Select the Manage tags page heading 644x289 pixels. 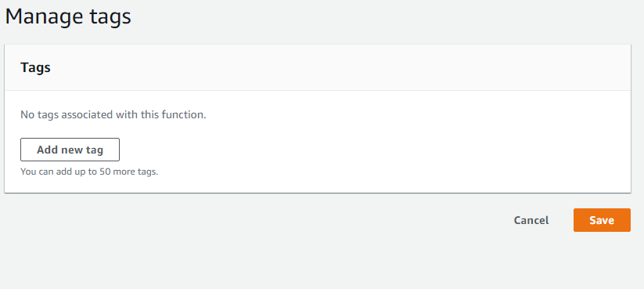(x=68, y=17)
